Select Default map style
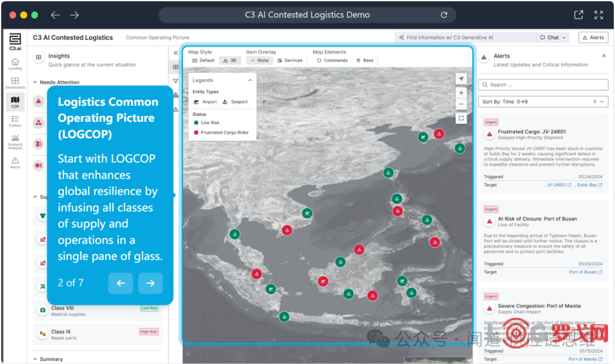The width and height of the screenshot is (615, 364). (x=203, y=60)
